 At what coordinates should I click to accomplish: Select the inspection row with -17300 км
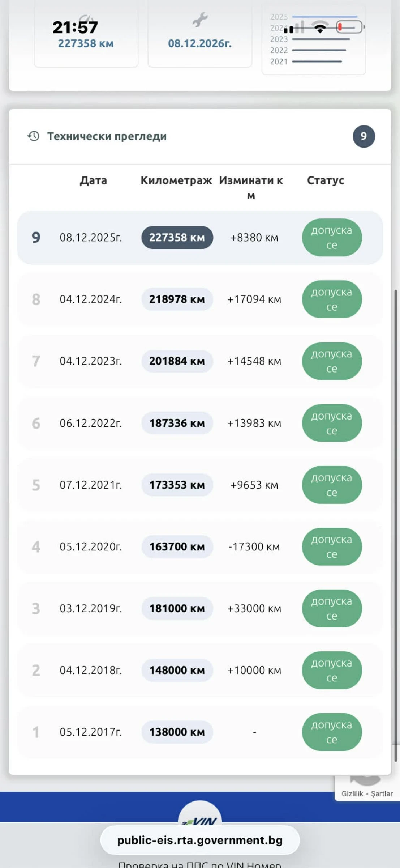click(x=200, y=546)
